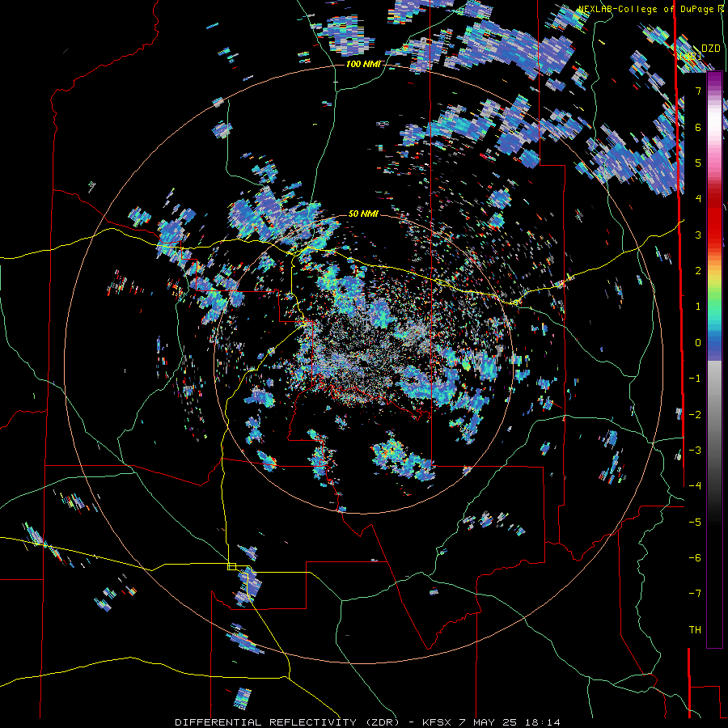
Task: Select the "5" value on color scale
Action: tap(698, 163)
